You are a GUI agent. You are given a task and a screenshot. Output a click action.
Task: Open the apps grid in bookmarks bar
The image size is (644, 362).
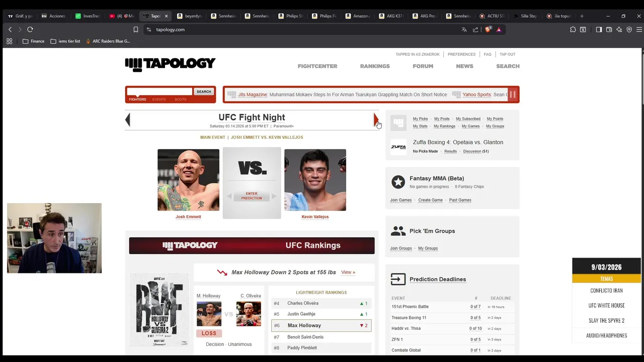coord(9,41)
